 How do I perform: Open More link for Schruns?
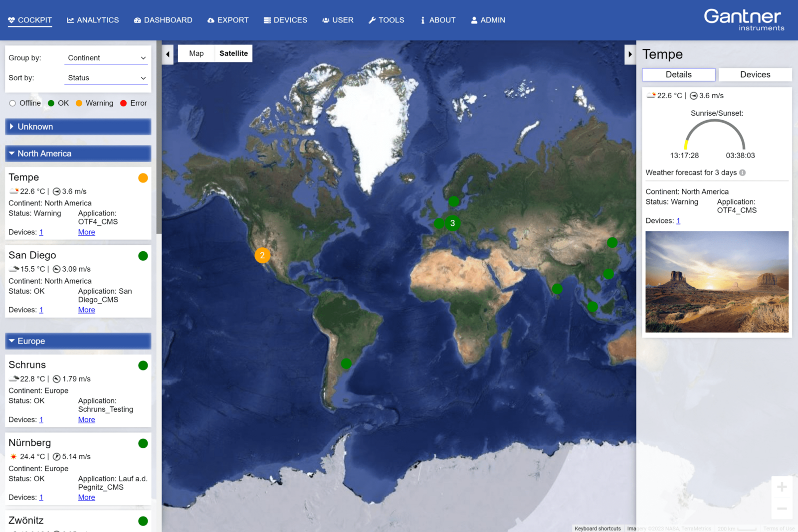tap(86, 419)
